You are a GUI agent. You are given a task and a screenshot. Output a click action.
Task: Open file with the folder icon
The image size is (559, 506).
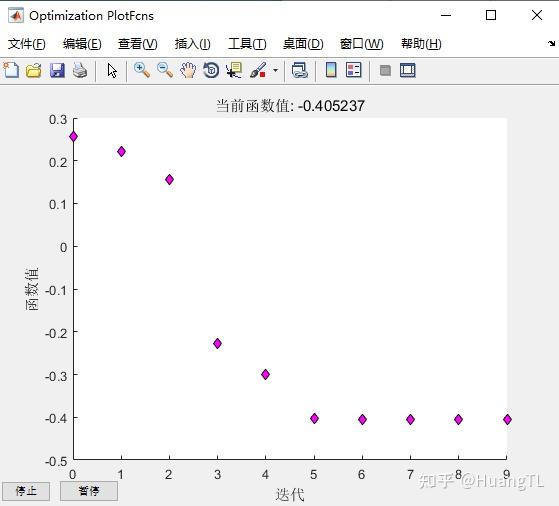[34, 70]
